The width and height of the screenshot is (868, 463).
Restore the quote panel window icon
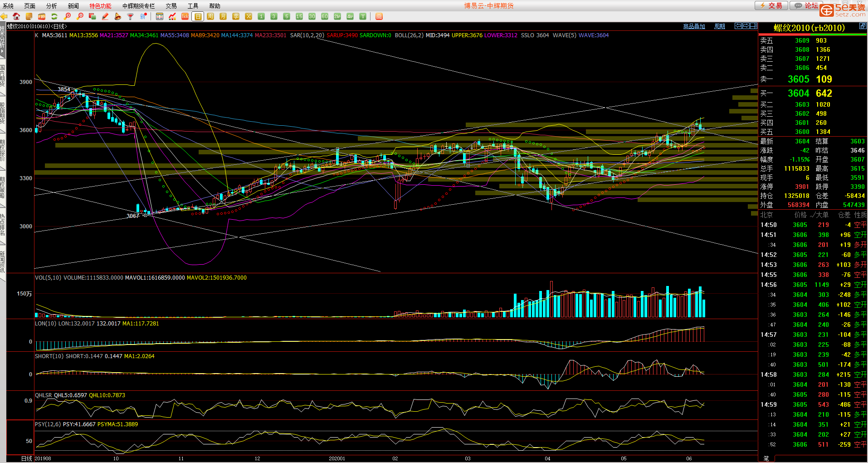click(863, 26)
